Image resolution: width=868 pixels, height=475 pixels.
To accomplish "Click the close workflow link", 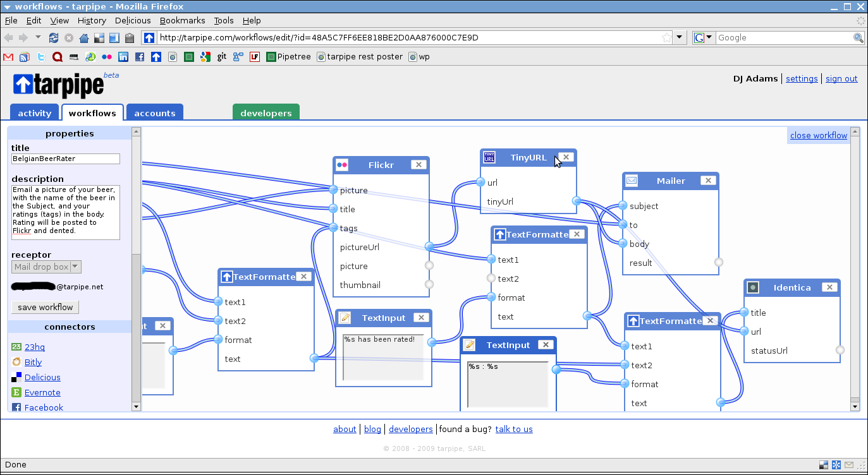I will (819, 136).
